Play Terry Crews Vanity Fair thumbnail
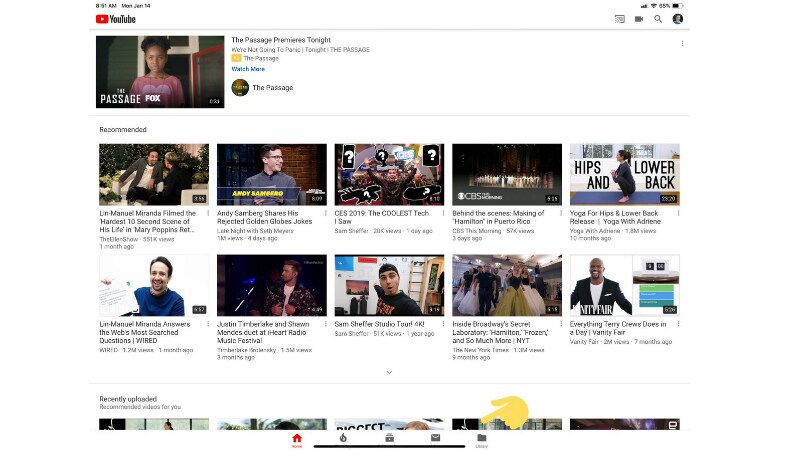The image size is (800, 450). tap(624, 285)
